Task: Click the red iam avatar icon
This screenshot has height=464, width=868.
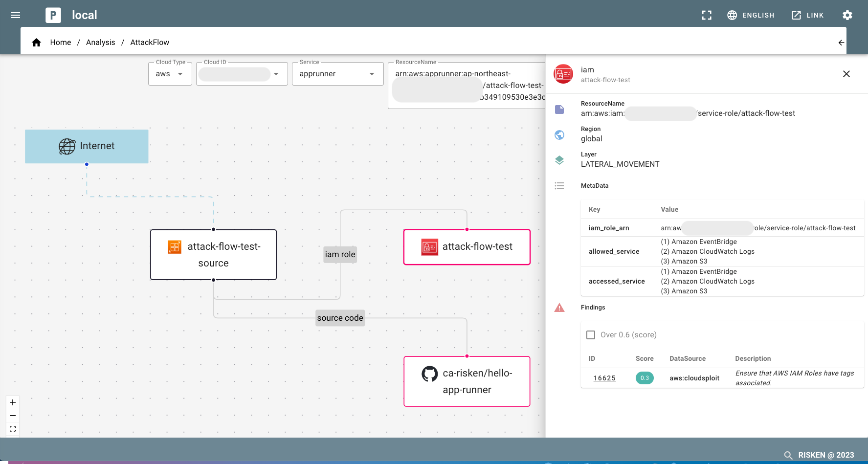Action: coord(563,74)
